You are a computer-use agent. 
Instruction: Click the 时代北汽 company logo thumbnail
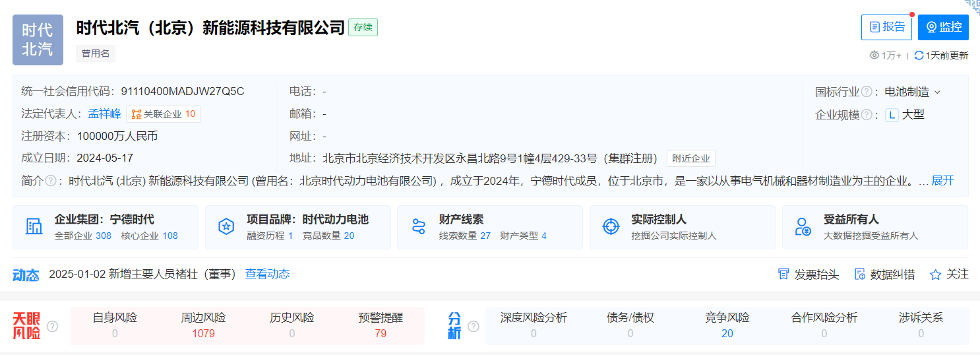(38, 40)
